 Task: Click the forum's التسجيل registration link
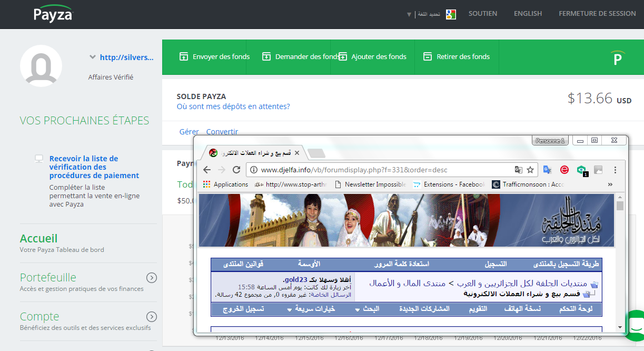point(496,264)
